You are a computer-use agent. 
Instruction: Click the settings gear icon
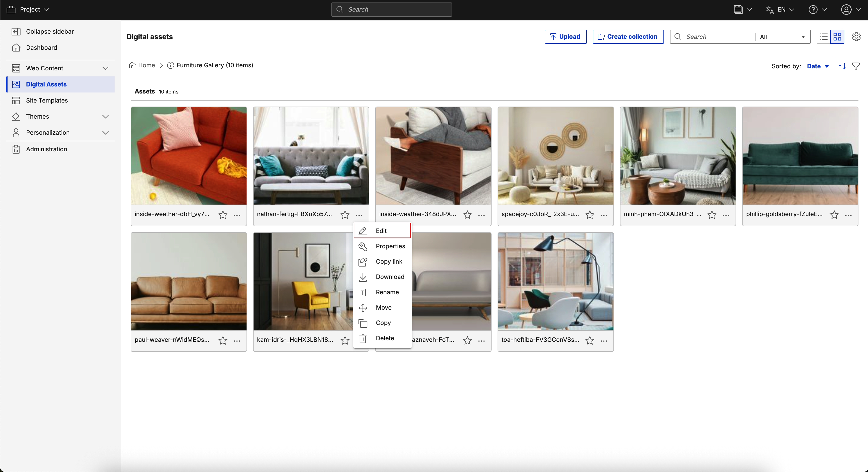[x=856, y=37]
